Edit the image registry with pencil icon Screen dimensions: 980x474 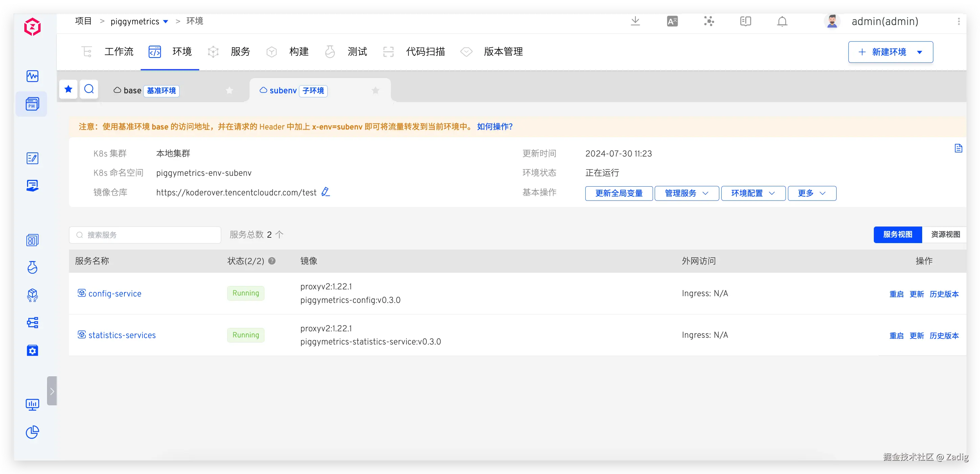325,192
